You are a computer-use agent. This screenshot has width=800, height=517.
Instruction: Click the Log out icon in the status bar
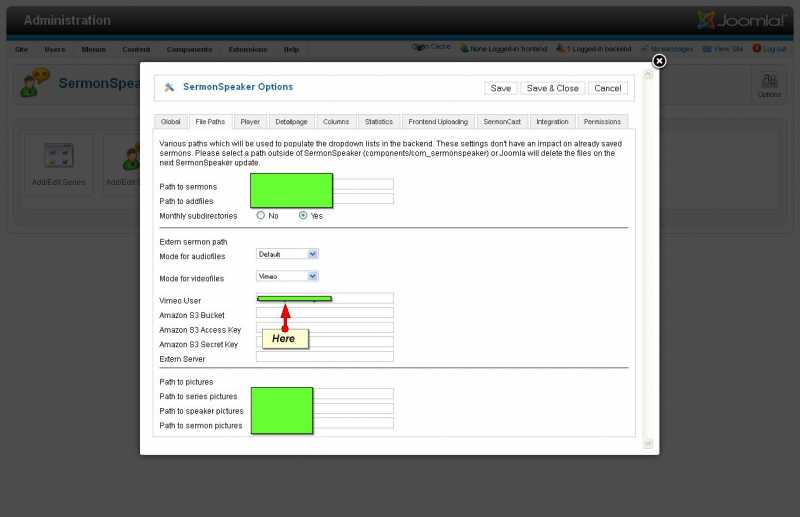(x=757, y=48)
